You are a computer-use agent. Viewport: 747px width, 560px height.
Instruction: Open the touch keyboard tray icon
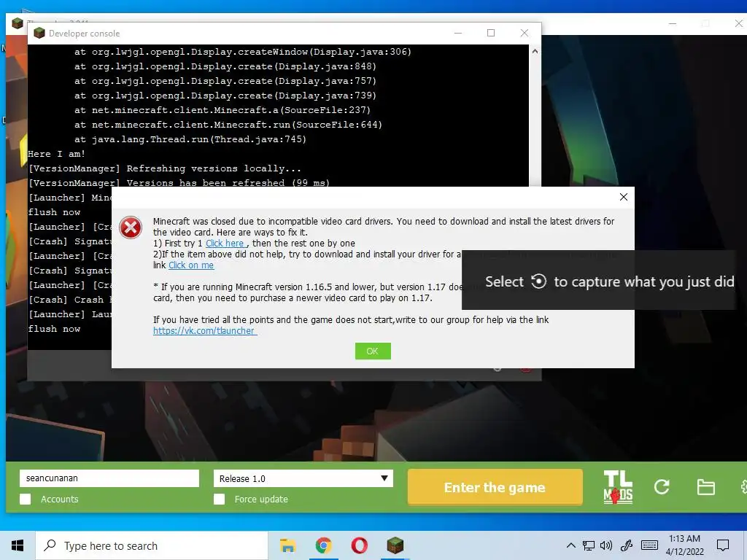pos(649,545)
